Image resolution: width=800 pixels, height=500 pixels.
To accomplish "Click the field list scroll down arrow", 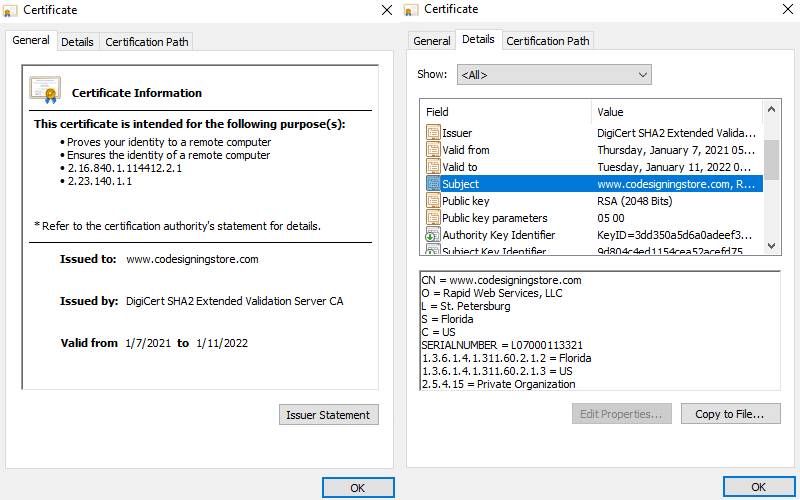I will pyautogui.click(x=771, y=245).
